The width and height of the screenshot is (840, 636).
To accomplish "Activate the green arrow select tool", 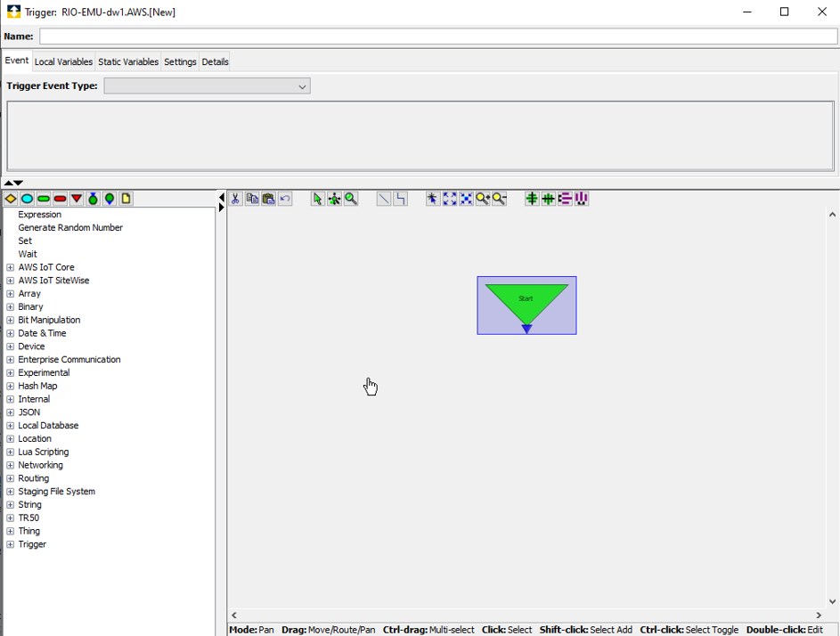I will (x=318, y=199).
